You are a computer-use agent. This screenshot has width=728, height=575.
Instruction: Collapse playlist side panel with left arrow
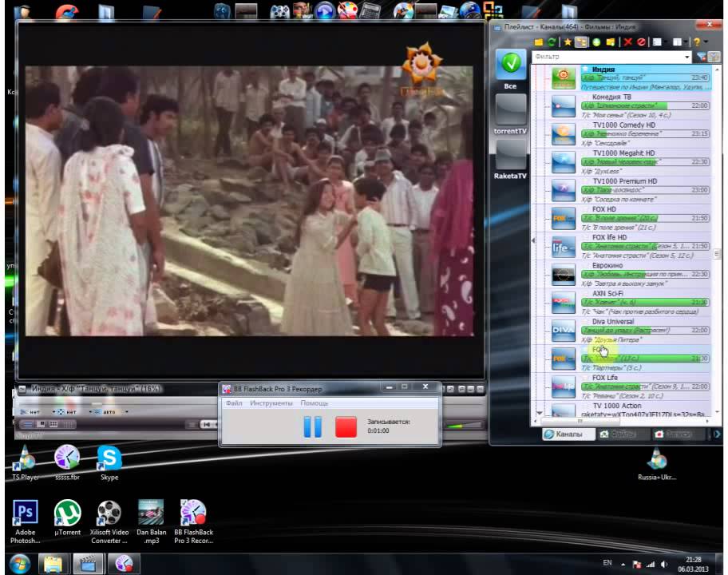533,240
